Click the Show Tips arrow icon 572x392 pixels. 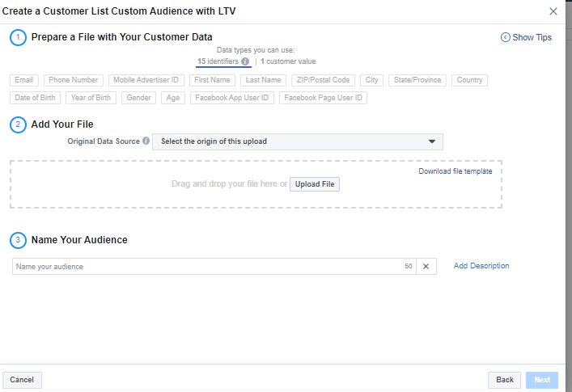pos(506,37)
